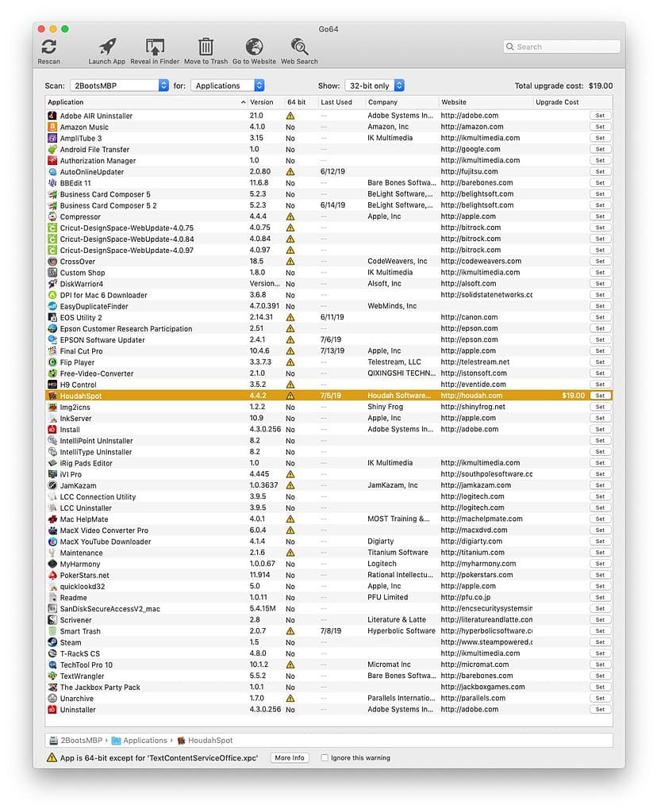Open the Scan volume 2BootsMBP dropdown
657x812 pixels.
coord(120,86)
